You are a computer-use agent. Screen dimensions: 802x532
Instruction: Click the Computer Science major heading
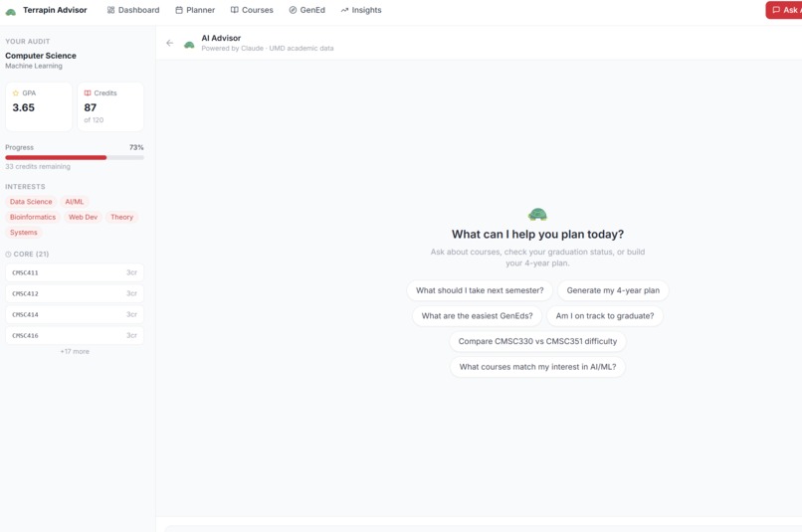(41, 56)
